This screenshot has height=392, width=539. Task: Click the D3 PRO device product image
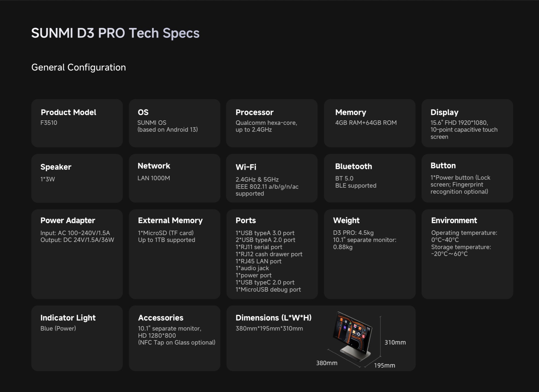click(x=353, y=336)
